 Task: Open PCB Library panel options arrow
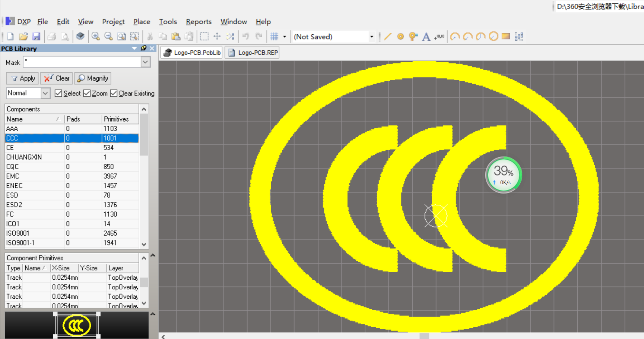[x=134, y=48]
